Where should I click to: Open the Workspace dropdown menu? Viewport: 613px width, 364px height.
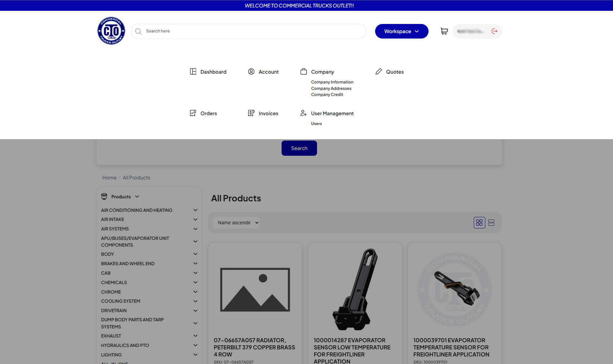point(402,31)
